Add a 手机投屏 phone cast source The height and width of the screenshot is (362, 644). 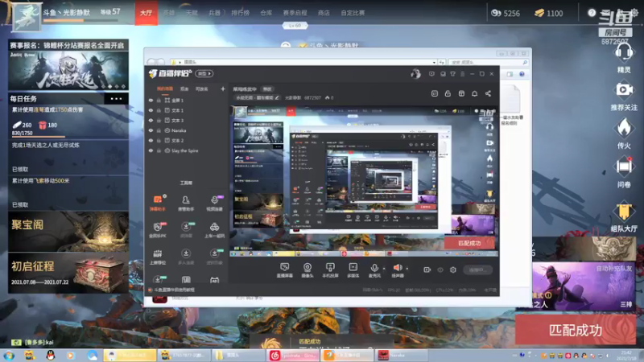click(x=330, y=270)
